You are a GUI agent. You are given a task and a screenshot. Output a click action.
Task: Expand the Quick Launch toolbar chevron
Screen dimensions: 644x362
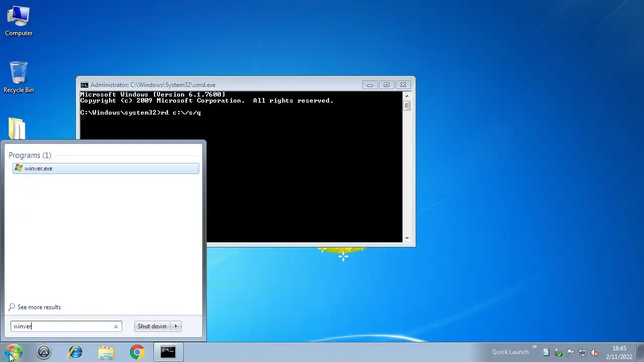click(x=534, y=347)
